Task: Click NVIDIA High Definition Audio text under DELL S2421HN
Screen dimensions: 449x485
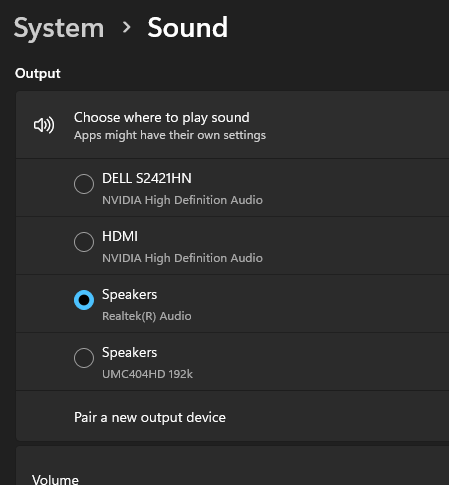Action: pos(182,200)
